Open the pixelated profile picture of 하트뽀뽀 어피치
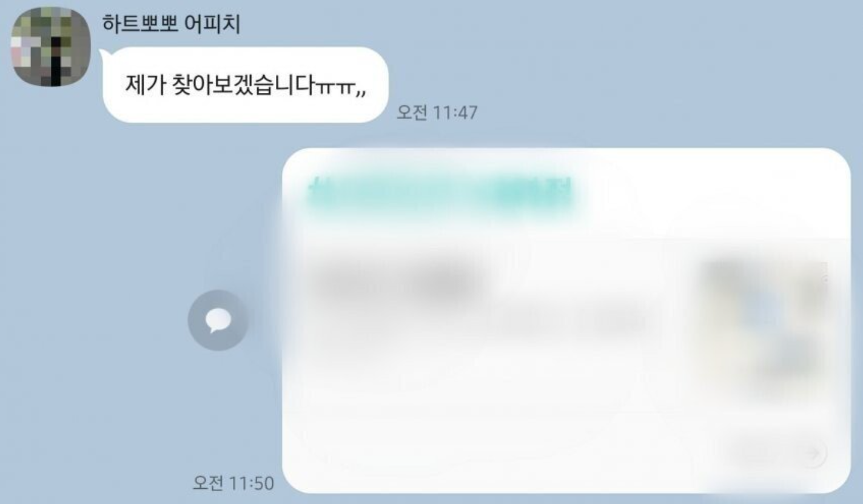The width and height of the screenshot is (863, 504). tap(51, 47)
